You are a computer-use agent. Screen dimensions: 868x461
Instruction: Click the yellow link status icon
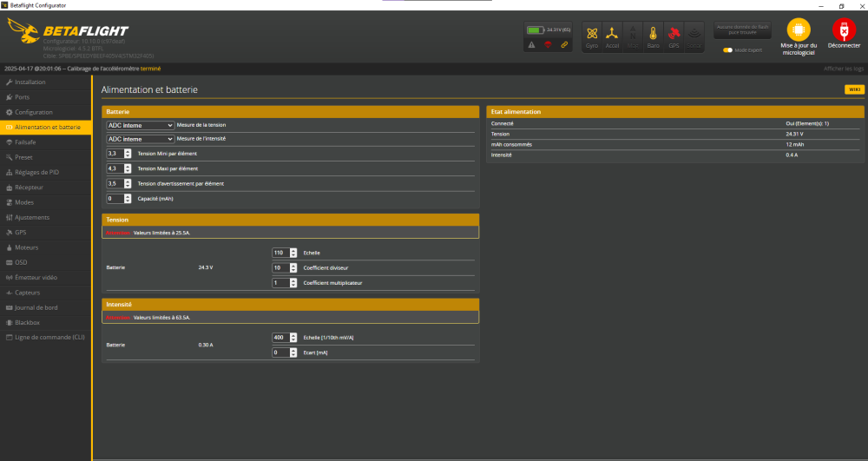point(564,43)
